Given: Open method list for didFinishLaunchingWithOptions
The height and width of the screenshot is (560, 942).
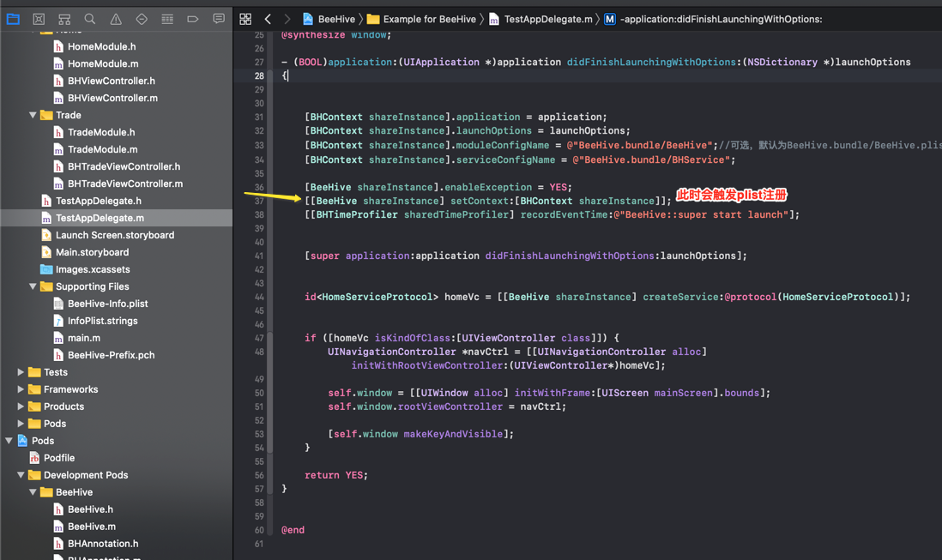Looking at the screenshot, I should point(713,19).
